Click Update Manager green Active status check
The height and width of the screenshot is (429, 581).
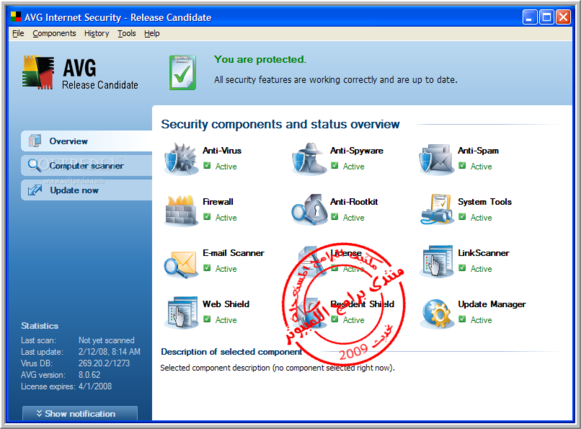[x=462, y=319]
